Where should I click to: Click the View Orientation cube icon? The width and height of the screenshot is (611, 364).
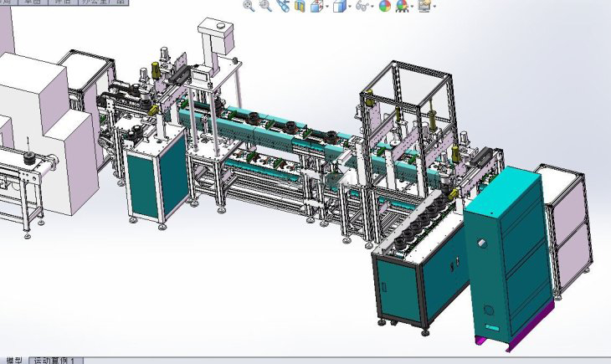tap(316, 6)
